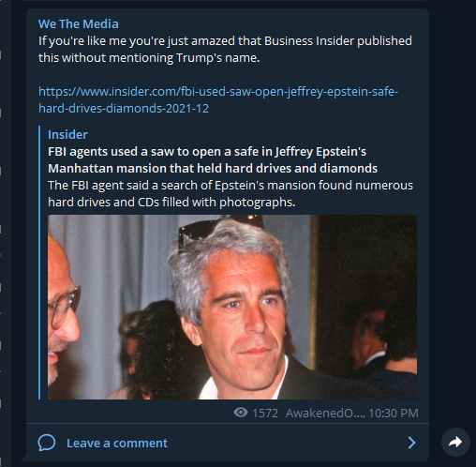Click the eye views icon
The image size is (476, 467).
coord(241,413)
